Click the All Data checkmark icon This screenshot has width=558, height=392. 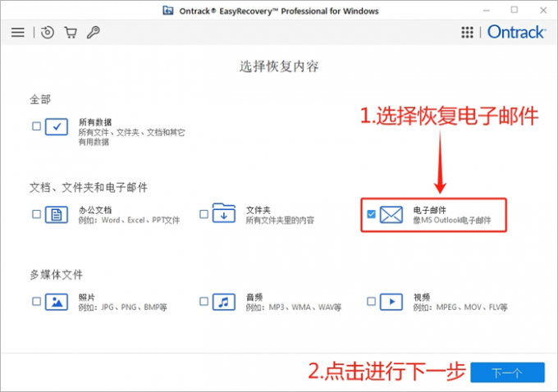(57, 126)
